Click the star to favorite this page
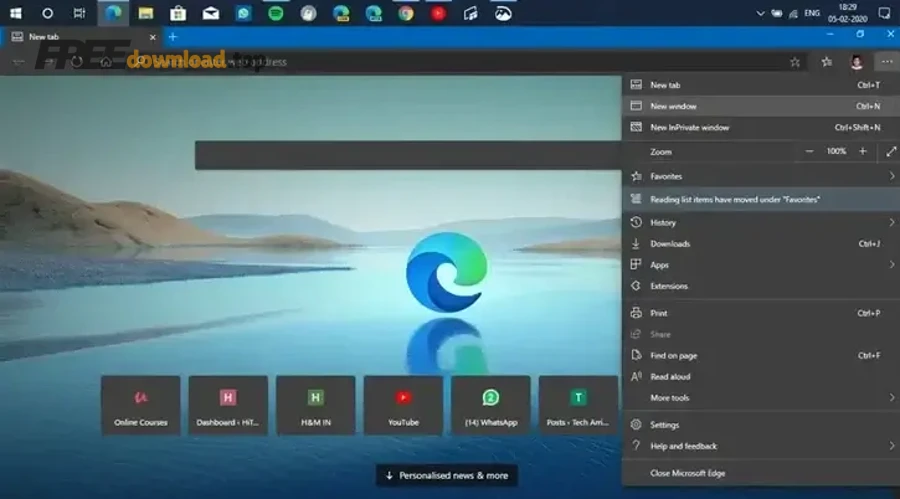The width and height of the screenshot is (900, 499). [x=795, y=62]
